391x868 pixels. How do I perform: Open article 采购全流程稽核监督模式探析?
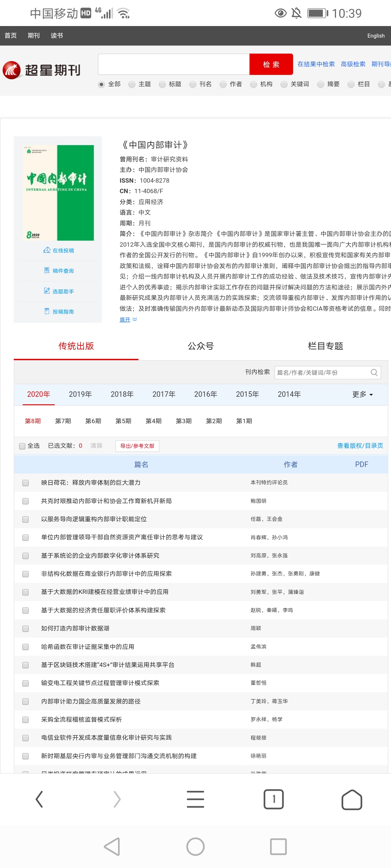[x=81, y=719]
